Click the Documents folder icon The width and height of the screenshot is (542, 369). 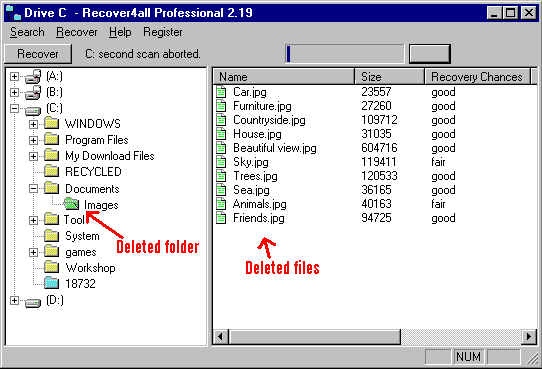(52, 188)
